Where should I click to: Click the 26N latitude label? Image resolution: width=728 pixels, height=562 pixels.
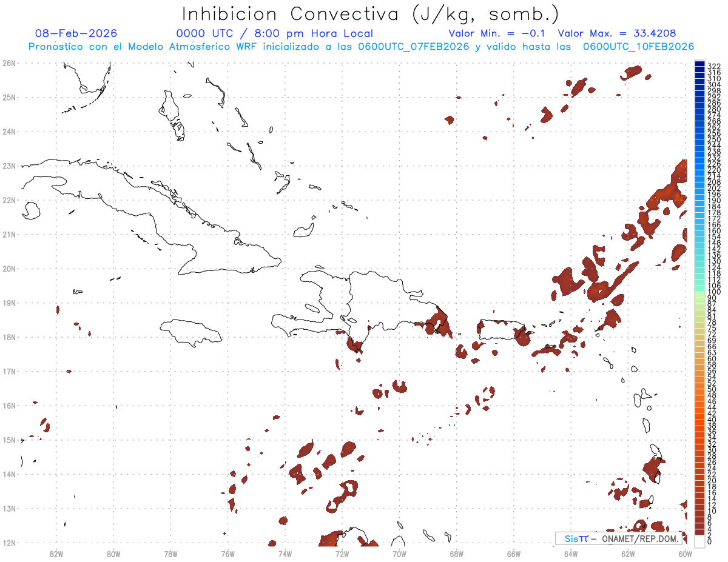(x=9, y=63)
